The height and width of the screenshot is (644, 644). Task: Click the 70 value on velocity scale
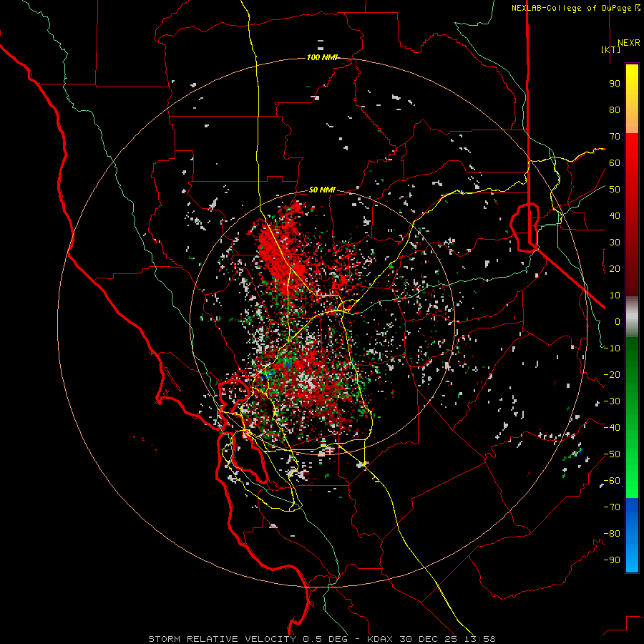tap(615, 137)
